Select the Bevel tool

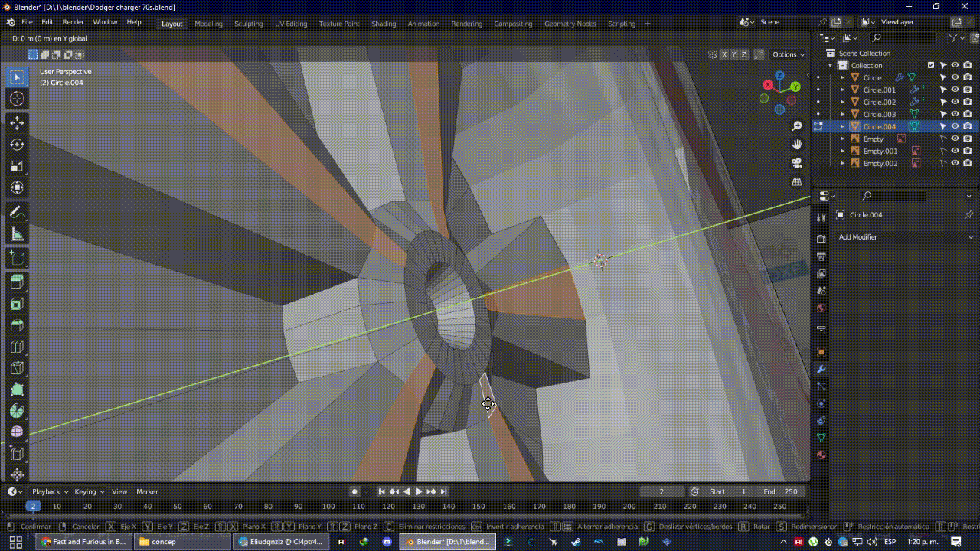coord(17,325)
